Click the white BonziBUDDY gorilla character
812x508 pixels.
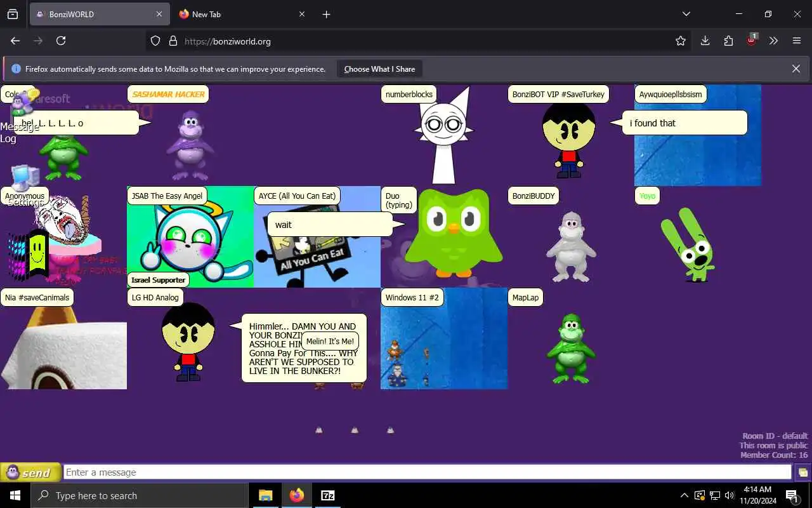click(571, 246)
